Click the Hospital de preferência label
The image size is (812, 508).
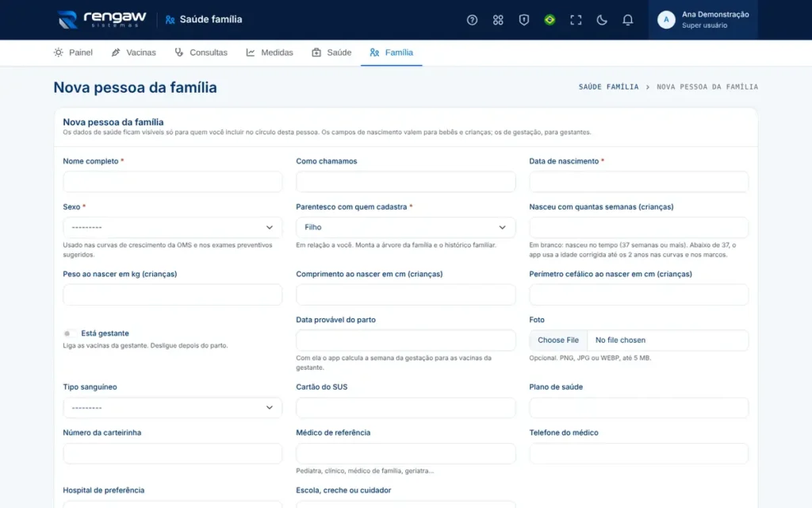tap(104, 491)
